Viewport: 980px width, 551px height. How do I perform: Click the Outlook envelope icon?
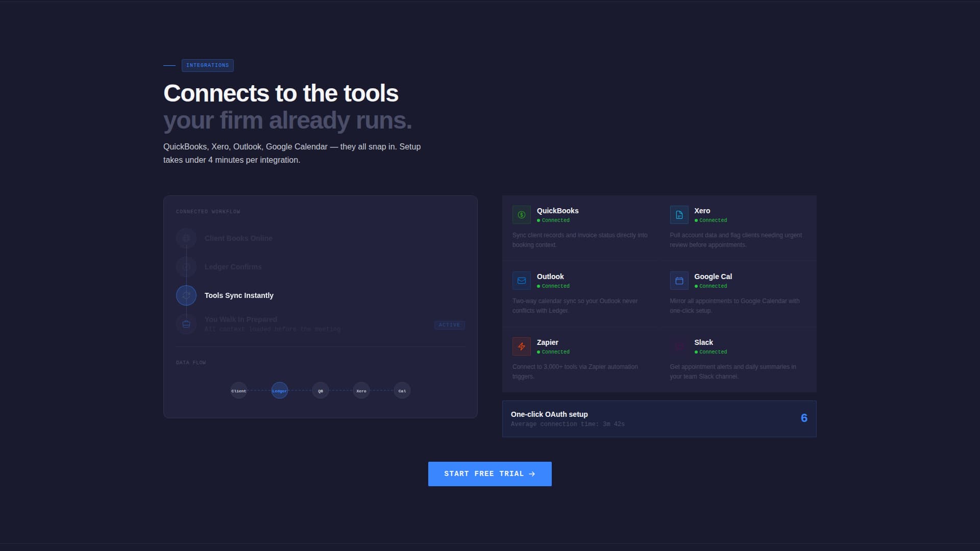click(x=521, y=281)
